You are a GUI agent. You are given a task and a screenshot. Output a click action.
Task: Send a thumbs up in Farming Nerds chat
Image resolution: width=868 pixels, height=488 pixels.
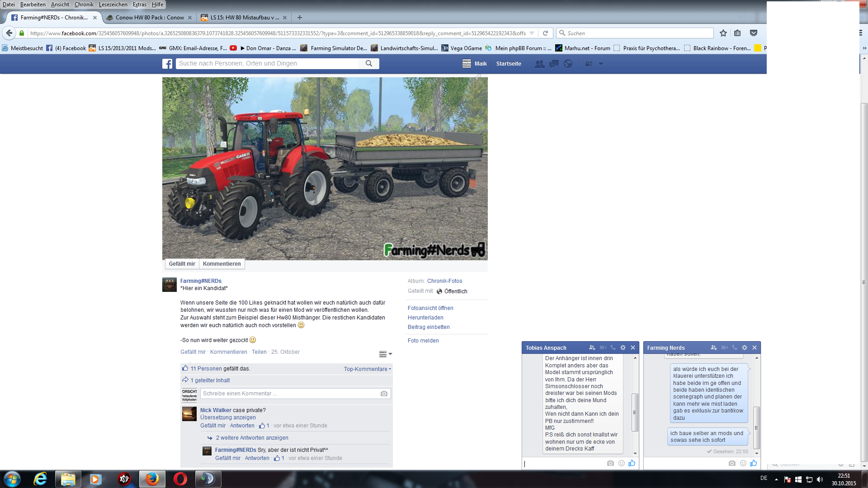[x=754, y=463]
